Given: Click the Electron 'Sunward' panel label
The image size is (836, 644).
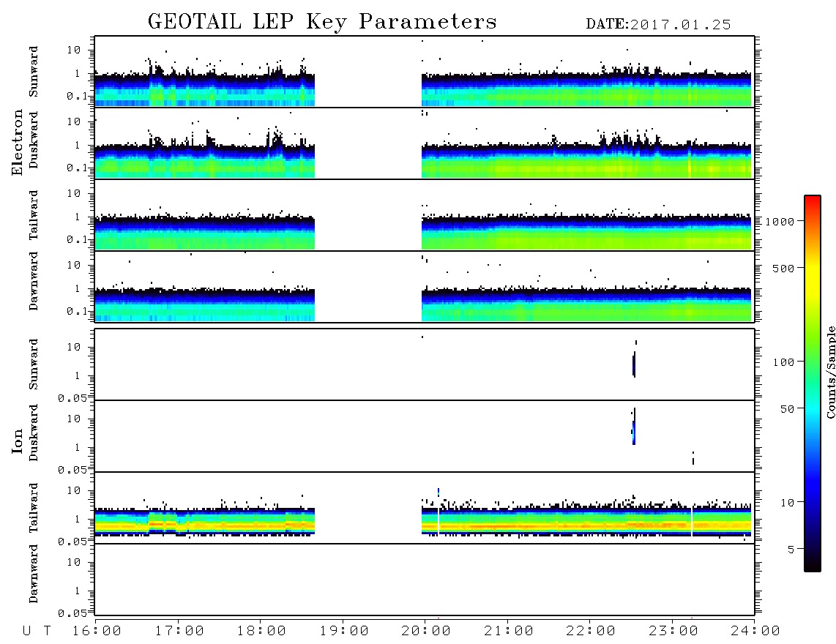Looking at the screenshot, I should click(34, 72).
